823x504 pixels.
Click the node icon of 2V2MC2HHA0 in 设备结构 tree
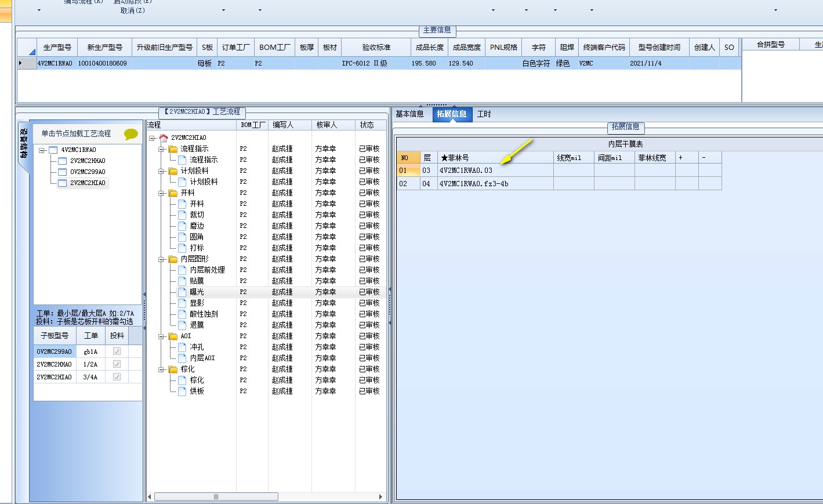click(63, 161)
